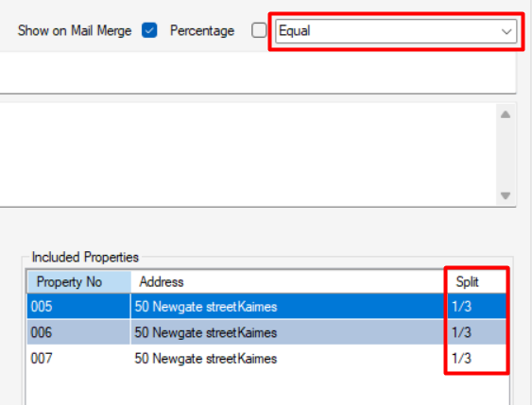This screenshot has width=532, height=405.
Task: Click the Address column header
Action: click(x=289, y=282)
